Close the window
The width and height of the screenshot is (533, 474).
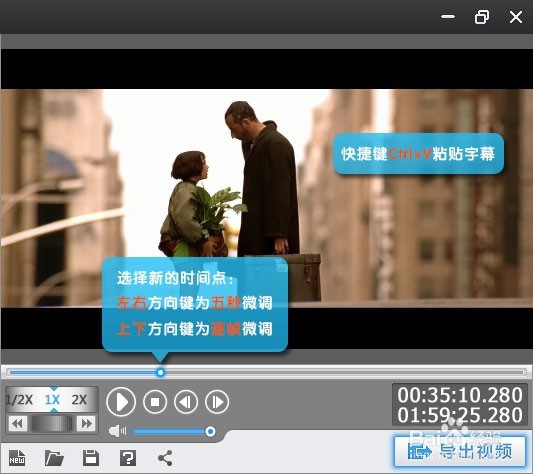tap(516, 16)
